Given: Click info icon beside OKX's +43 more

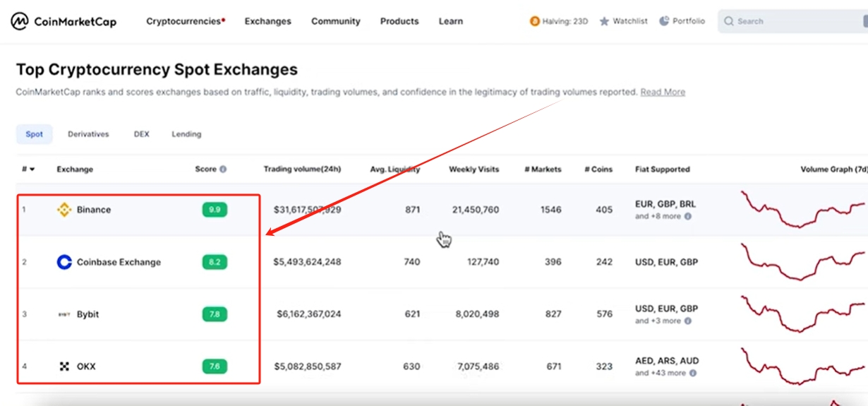Looking at the screenshot, I should click(x=693, y=373).
